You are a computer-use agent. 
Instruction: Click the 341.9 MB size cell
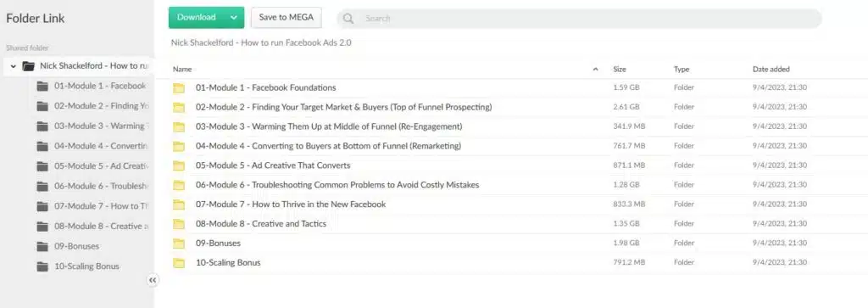click(x=629, y=126)
